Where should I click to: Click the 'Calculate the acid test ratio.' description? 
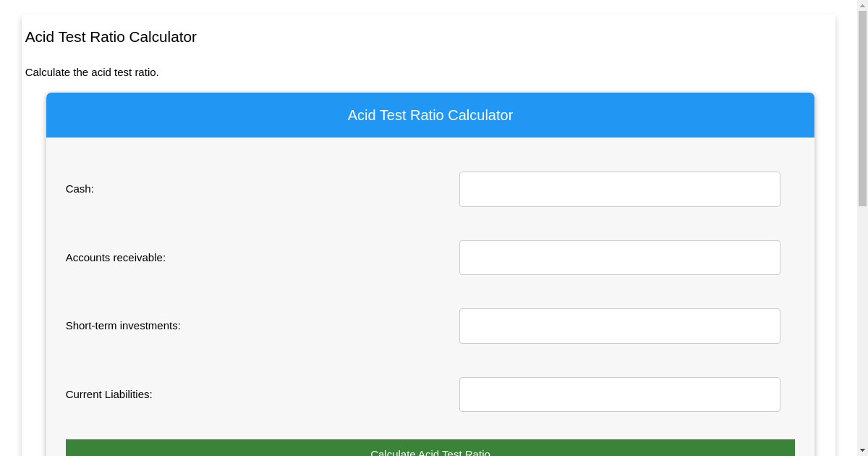(x=92, y=72)
